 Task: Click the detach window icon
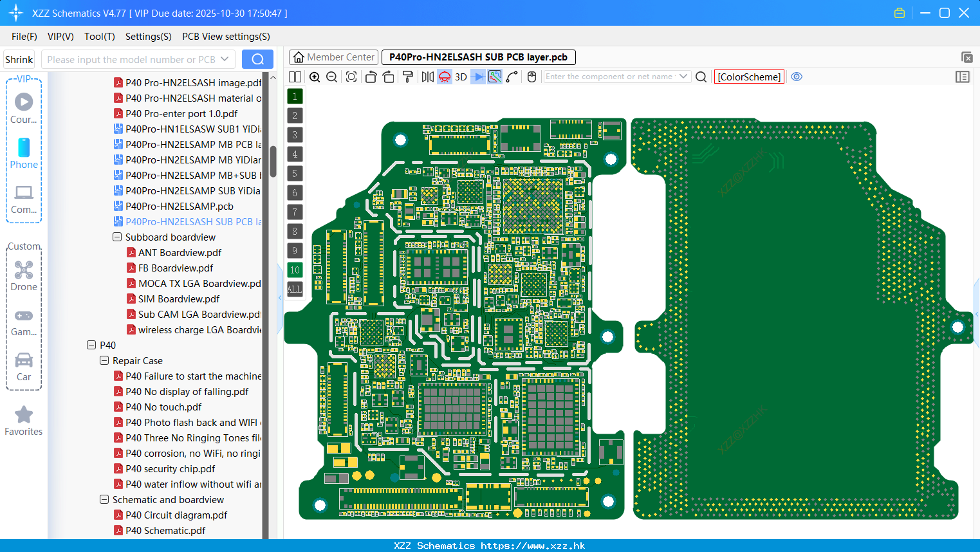point(966,57)
